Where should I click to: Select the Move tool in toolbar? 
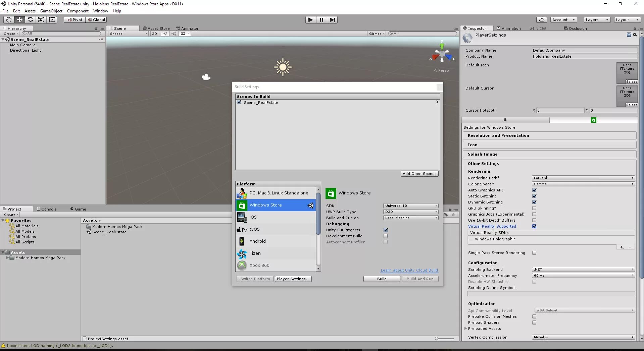[x=19, y=20]
